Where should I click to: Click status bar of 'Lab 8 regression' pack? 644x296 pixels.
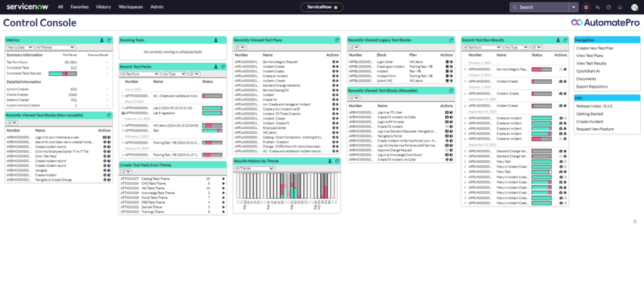coord(213,112)
